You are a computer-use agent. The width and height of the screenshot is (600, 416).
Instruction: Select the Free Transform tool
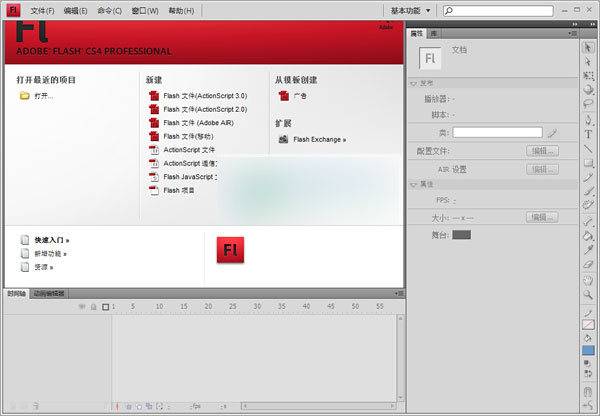589,76
